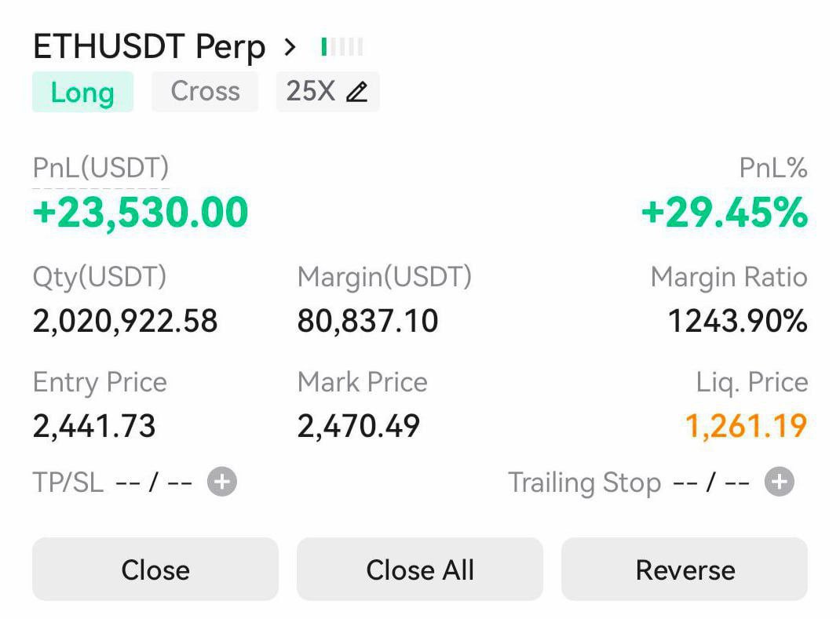Expand ETHUSDT Perp details chevron
The image size is (840, 619).
(290, 47)
